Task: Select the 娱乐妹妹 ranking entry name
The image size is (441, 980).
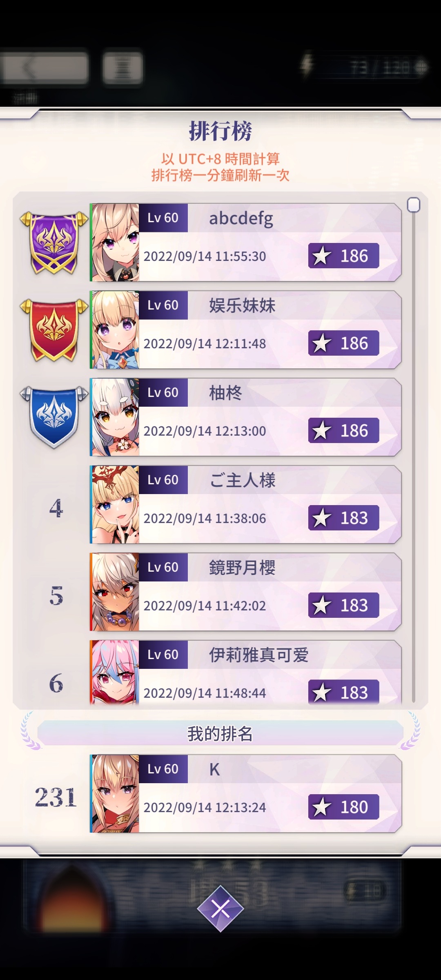Action: [x=242, y=305]
